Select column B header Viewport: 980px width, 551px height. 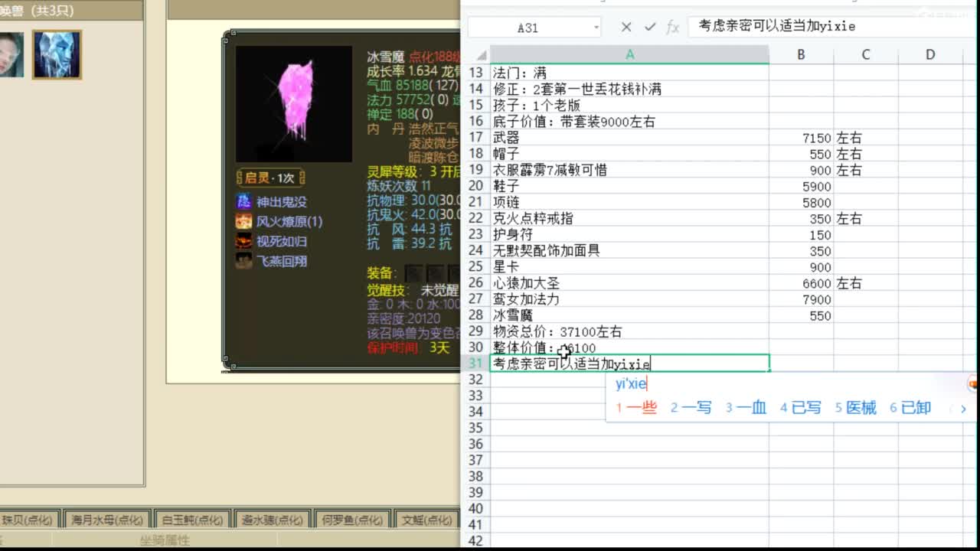(x=801, y=54)
